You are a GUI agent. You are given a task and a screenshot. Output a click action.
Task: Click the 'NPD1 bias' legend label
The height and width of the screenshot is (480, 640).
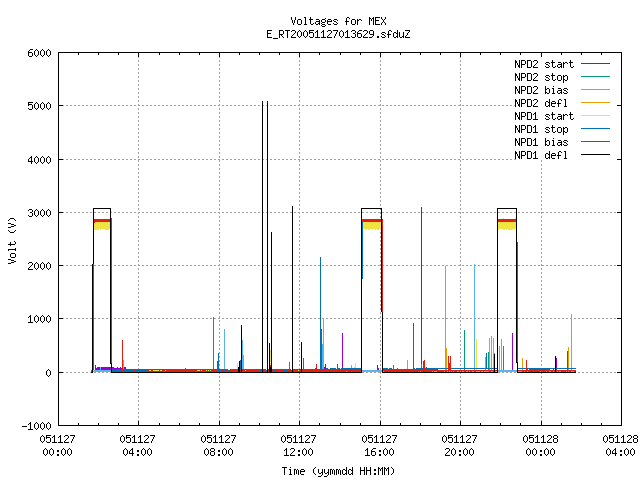(x=541, y=142)
